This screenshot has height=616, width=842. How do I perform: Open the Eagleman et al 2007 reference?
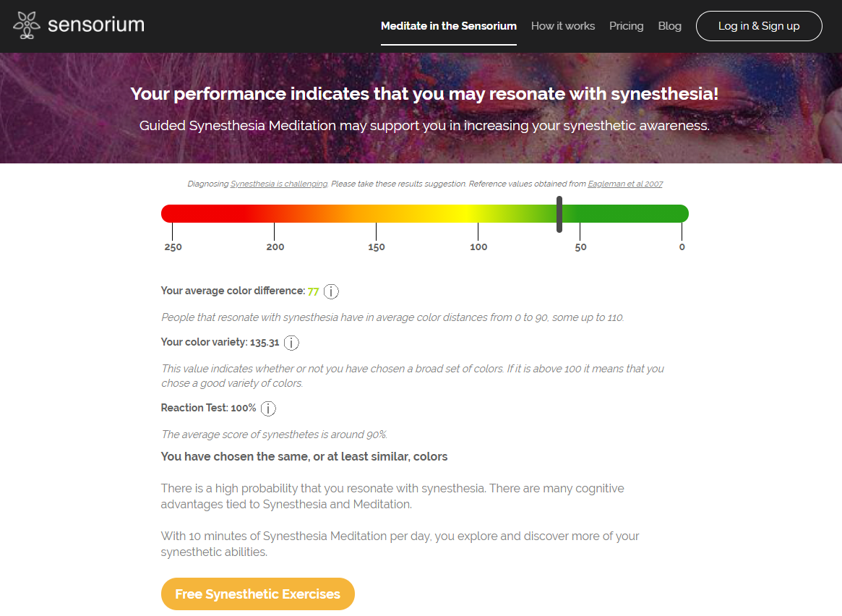point(625,184)
